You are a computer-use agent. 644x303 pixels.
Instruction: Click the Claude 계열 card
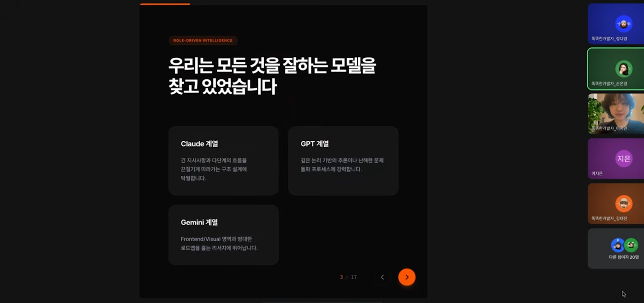click(x=223, y=161)
